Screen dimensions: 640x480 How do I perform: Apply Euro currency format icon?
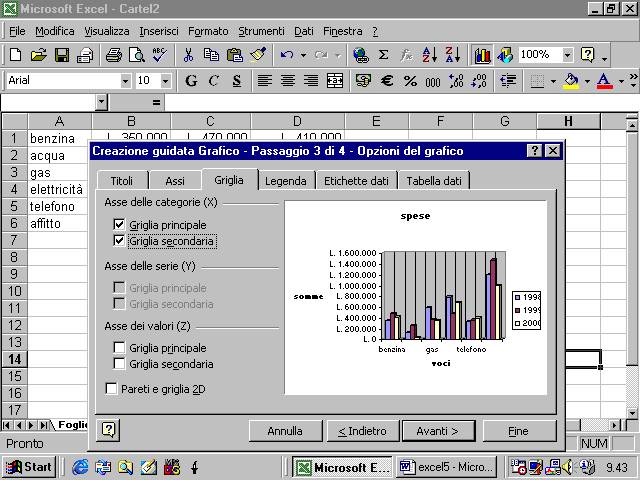click(x=387, y=81)
